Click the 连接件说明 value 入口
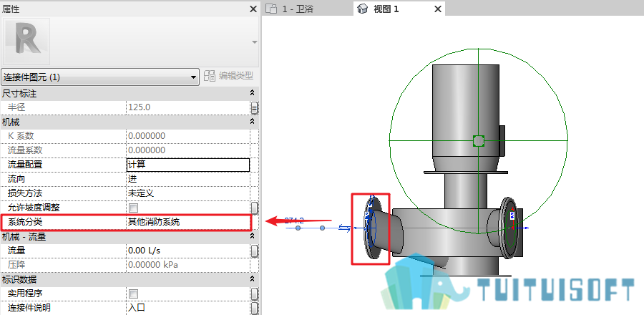 point(188,308)
